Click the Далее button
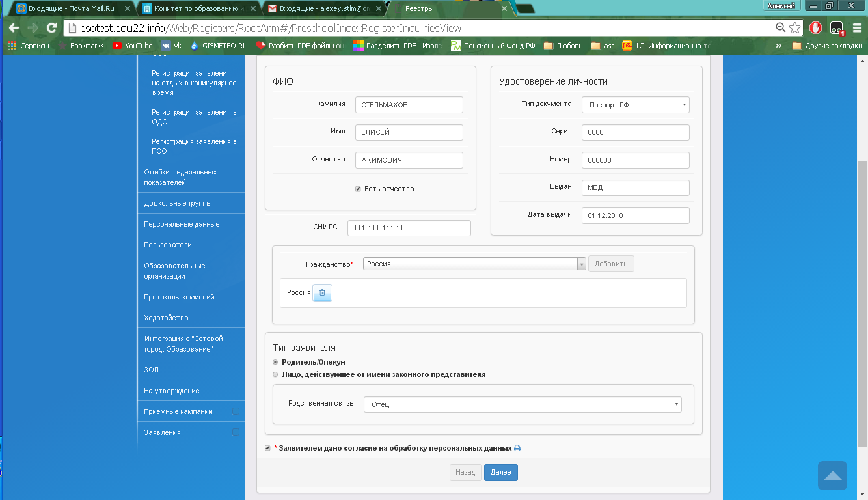The width and height of the screenshot is (868, 500). (x=501, y=473)
